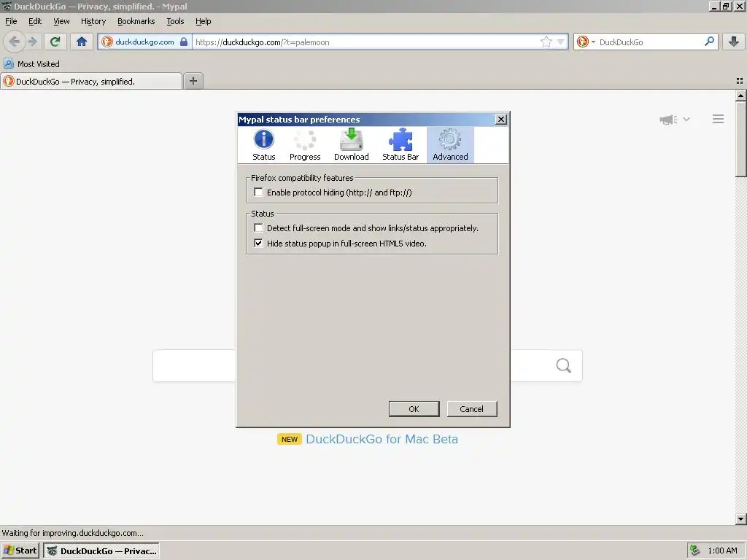Image resolution: width=747 pixels, height=560 pixels.
Task: Open the Progress preferences pane
Action: tap(305, 145)
